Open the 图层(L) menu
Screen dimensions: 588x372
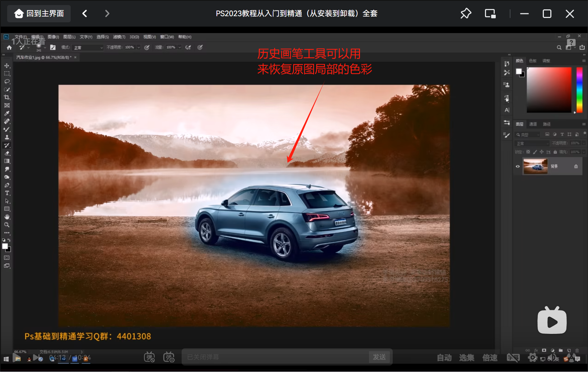pyautogui.click(x=69, y=37)
